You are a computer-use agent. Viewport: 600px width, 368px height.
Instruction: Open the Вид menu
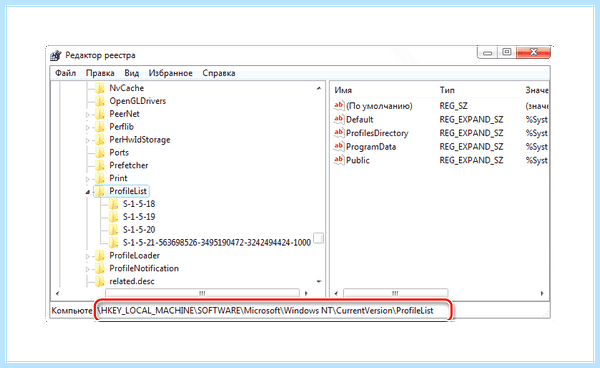pos(131,73)
